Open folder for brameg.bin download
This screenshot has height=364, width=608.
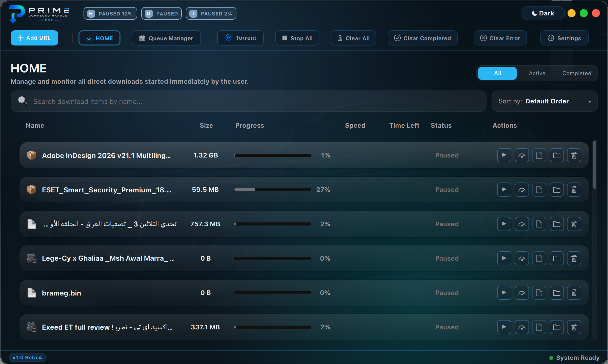coord(557,293)
